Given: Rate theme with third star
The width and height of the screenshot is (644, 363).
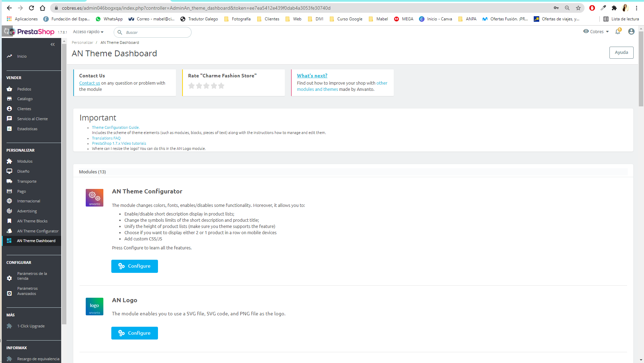Looking at the screenshot, I should click(x=206, y=86).
